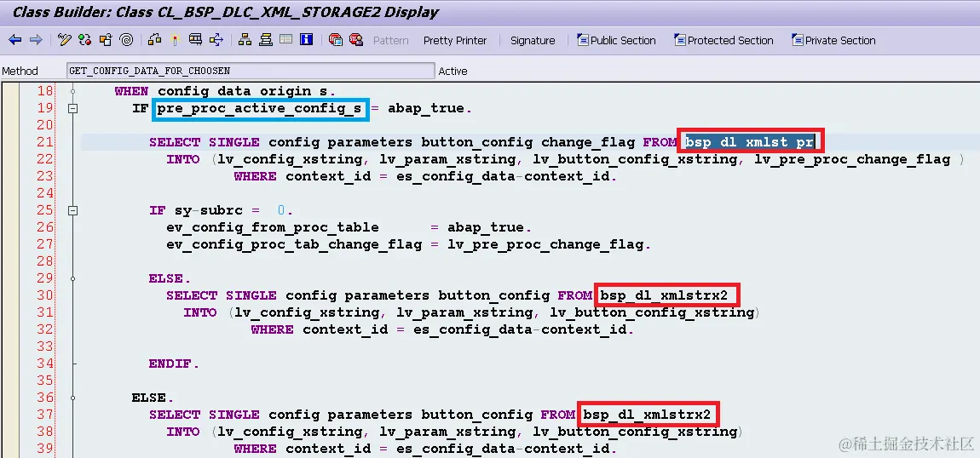Click the disabled Pattern button

[x=390, y=41]
